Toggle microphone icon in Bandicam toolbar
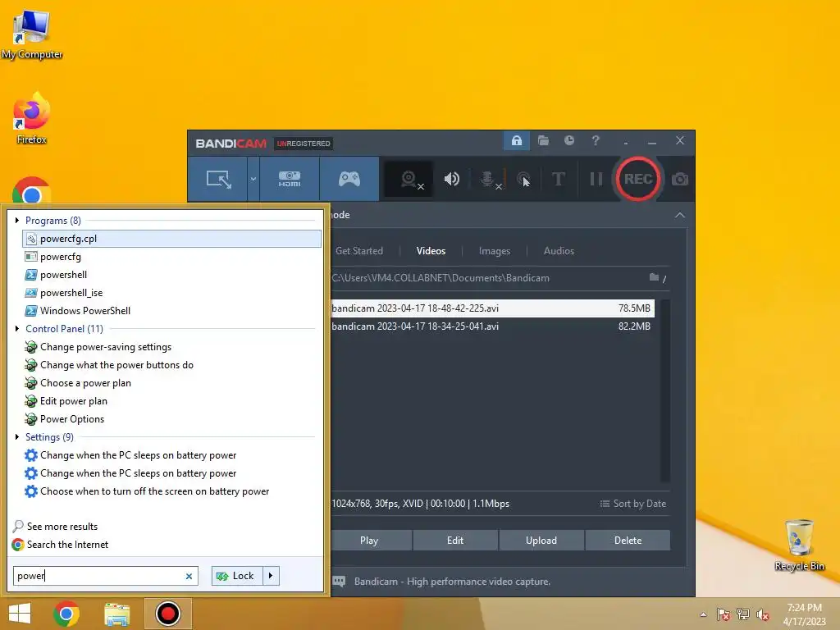The height and width of the screenshot is (630, 840). [x=491, y=180]
